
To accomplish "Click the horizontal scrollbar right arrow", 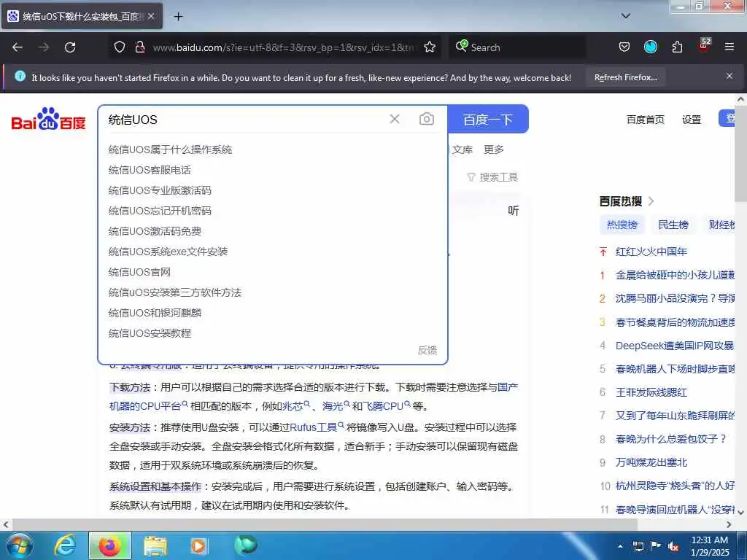I will (x=729, y=525).
